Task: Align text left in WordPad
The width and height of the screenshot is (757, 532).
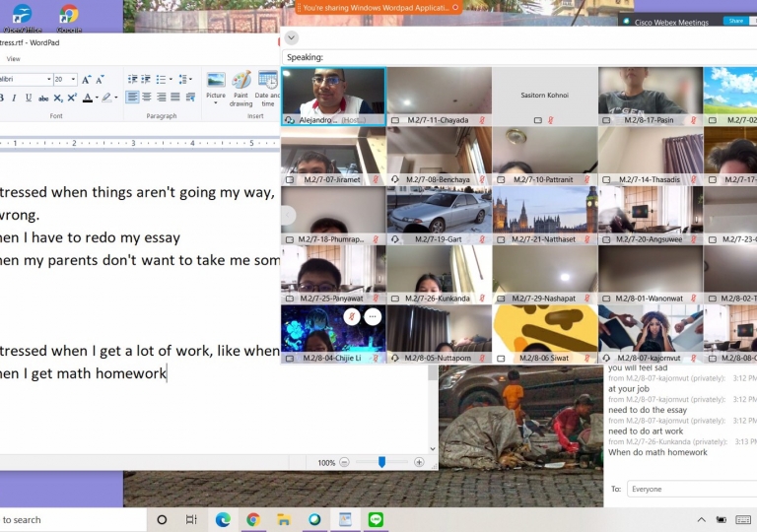Action: click(132, 97)
